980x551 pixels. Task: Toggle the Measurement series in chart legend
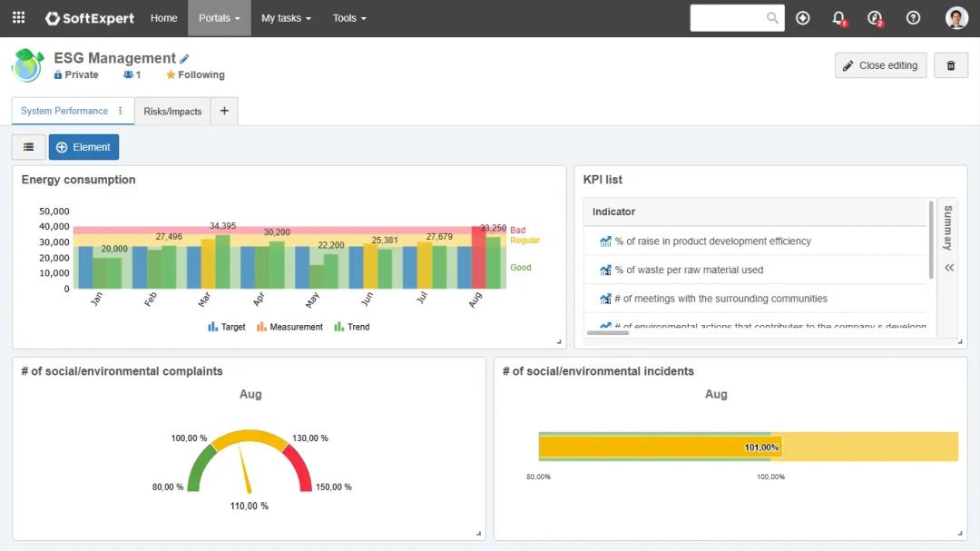pyautogui.click(x=289, y=327)
